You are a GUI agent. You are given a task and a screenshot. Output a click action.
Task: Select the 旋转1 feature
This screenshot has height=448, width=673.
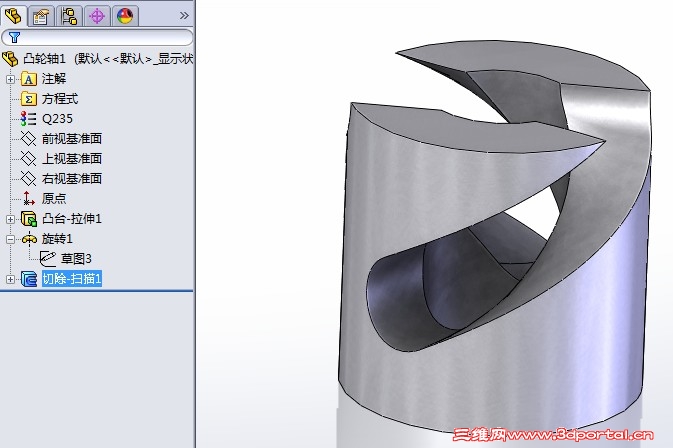tap(57, 239)
